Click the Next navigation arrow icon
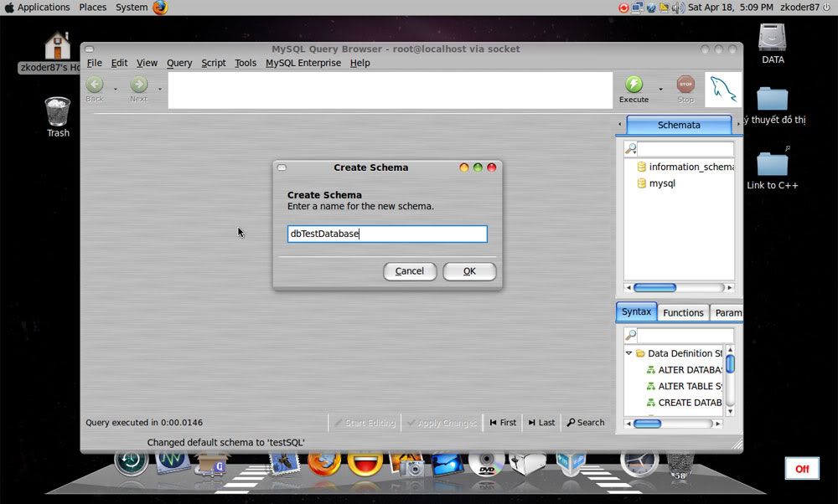Image resolution: width=838 pixels, height=504 pixels. [x=138, y=85]
